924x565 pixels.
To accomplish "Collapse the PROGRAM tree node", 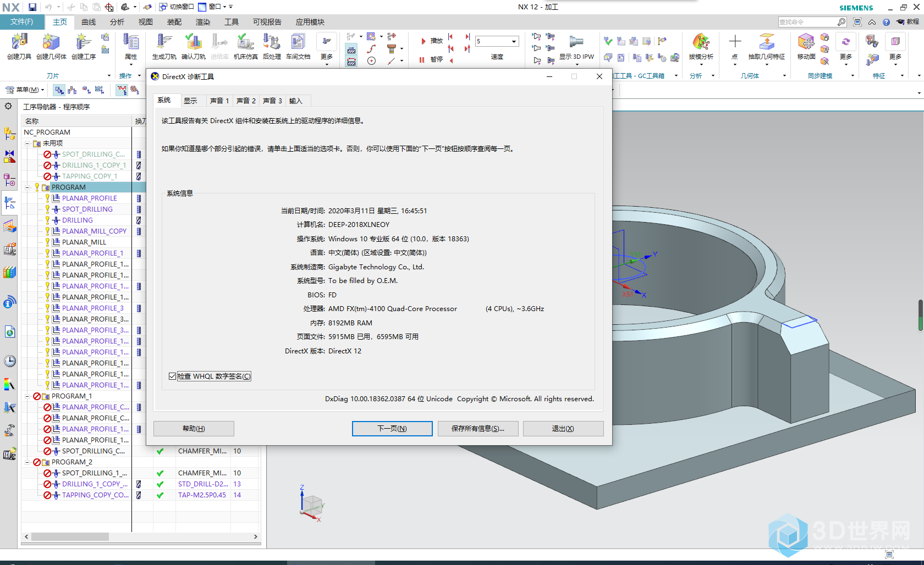I will pos(27,187).
